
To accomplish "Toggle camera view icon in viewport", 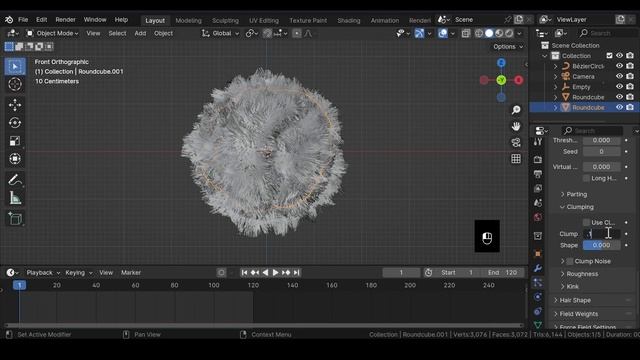I will [x=516, y=142].
